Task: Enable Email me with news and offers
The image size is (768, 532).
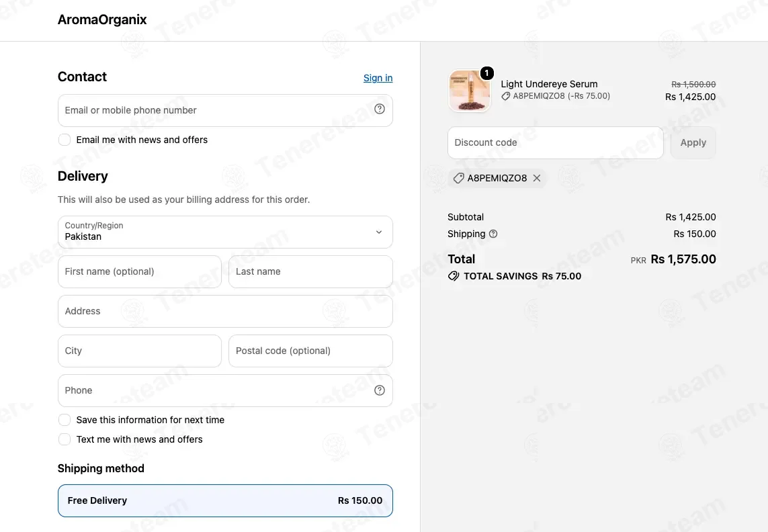Action: click(64, 140)
